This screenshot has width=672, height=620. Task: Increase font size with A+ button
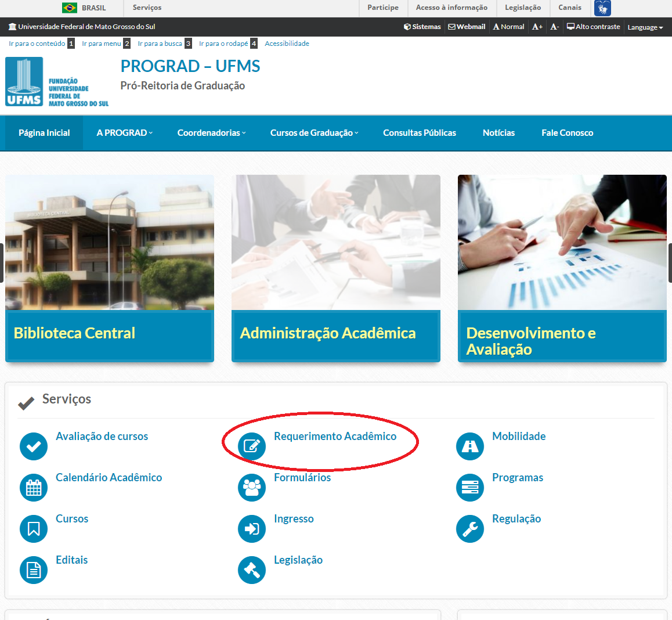coord(537,27)
